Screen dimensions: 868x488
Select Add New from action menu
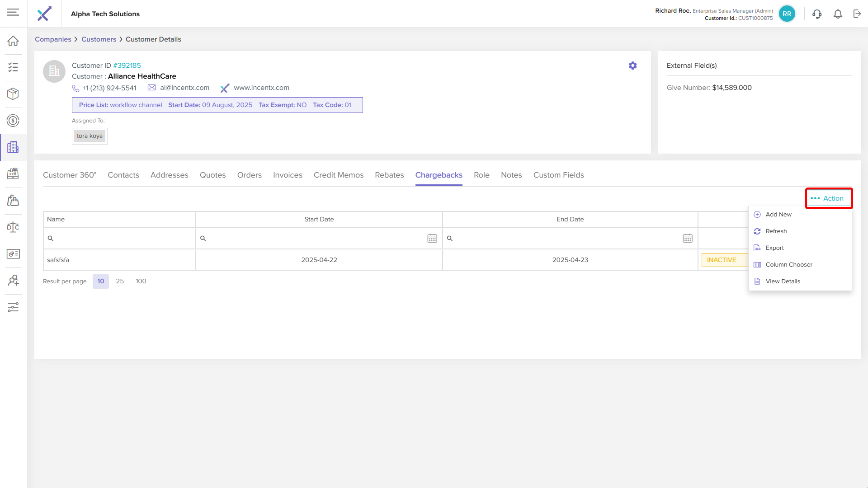coord(778,215)
